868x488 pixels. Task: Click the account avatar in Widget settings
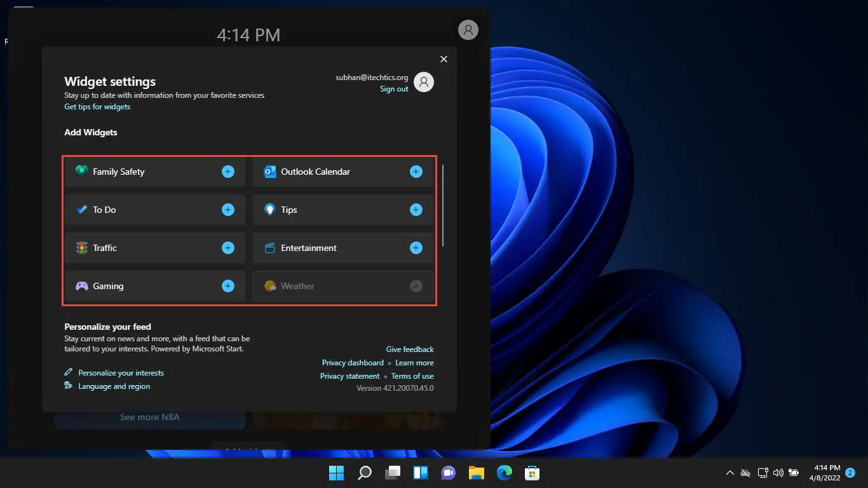424,82
